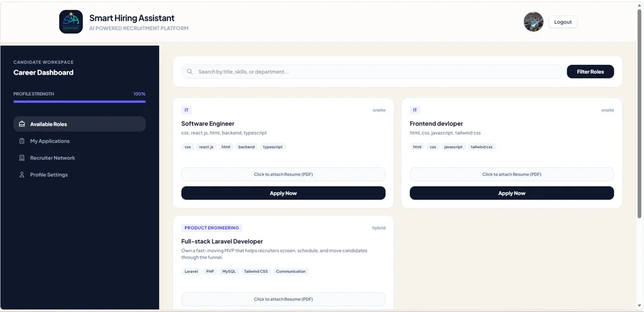Open the user profile avatar
Viewport: 644px width, 312px height.
(533, 22)
